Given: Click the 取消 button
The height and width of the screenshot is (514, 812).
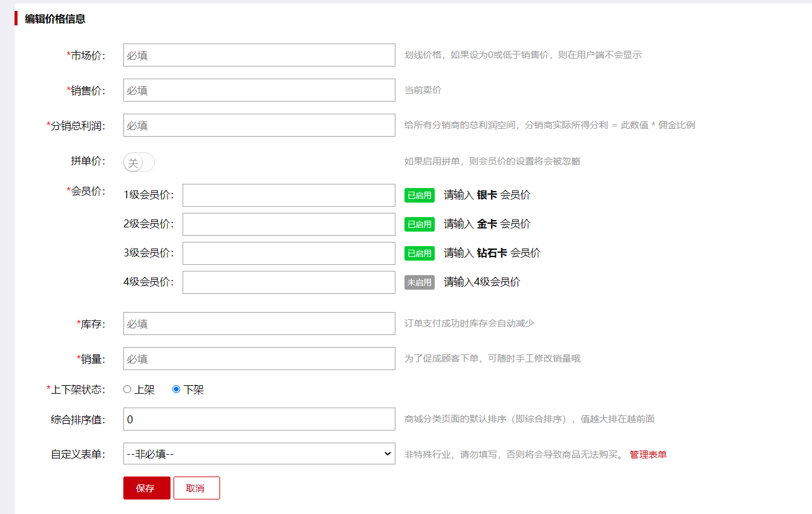Looking at the screenshot, I should pos(197,488).
